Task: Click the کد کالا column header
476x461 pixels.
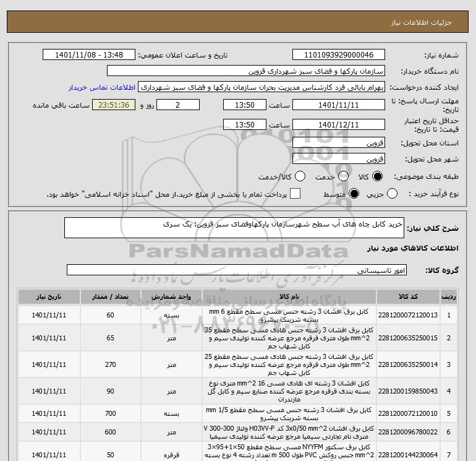Action: (408, 297)
